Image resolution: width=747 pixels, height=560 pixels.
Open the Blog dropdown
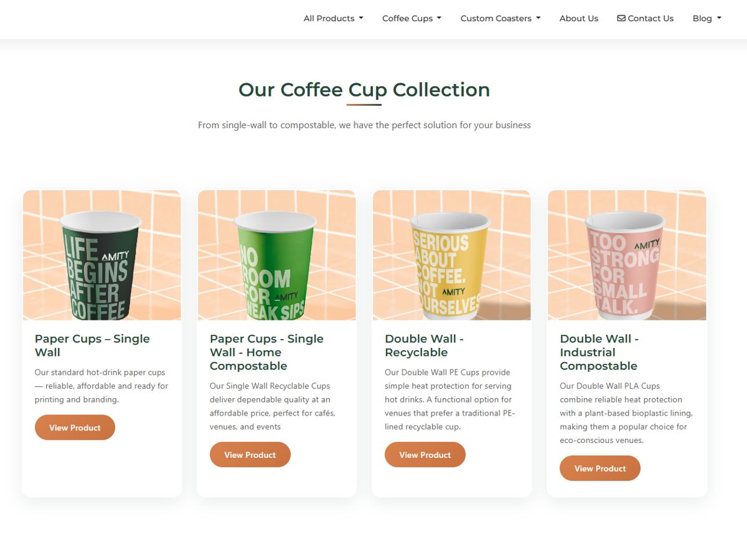[x=707, y=19]
